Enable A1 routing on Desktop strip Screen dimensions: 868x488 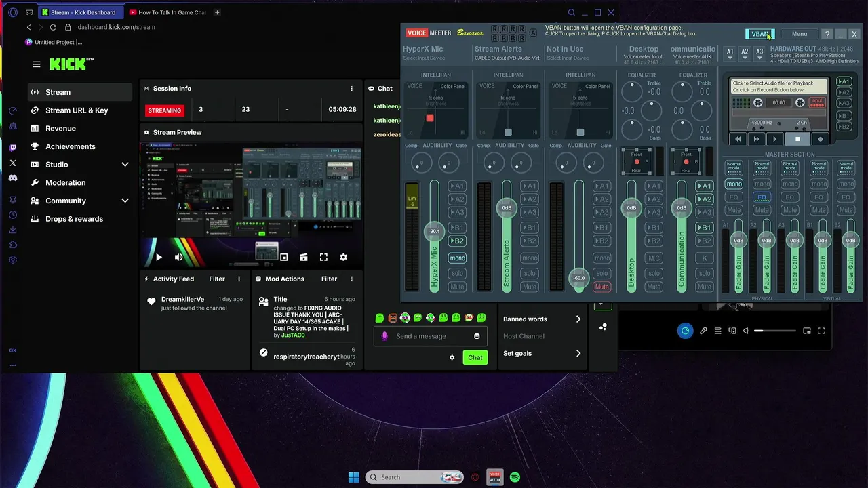(654, 186)
